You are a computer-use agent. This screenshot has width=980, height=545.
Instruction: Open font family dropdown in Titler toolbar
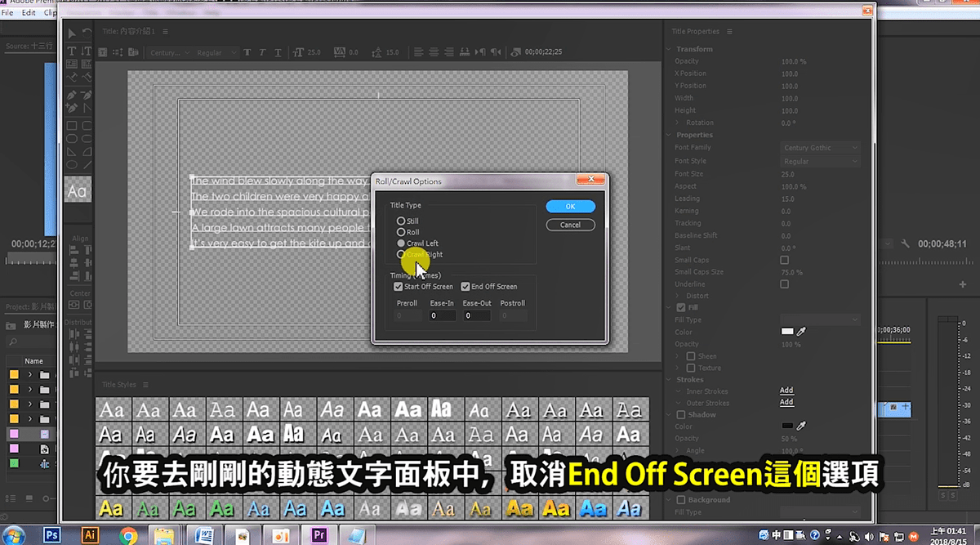170,52
